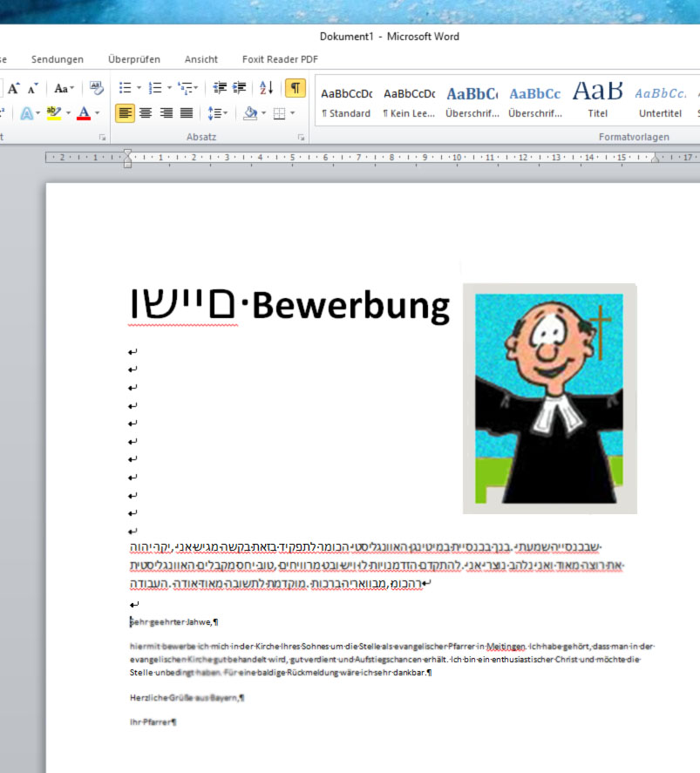This screenshot has width=700, height=773.
Task: Open line spacing options
Action: point(217,113)
